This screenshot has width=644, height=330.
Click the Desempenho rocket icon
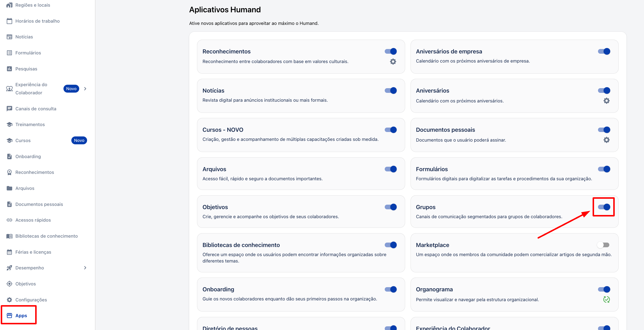pos(9,268)
